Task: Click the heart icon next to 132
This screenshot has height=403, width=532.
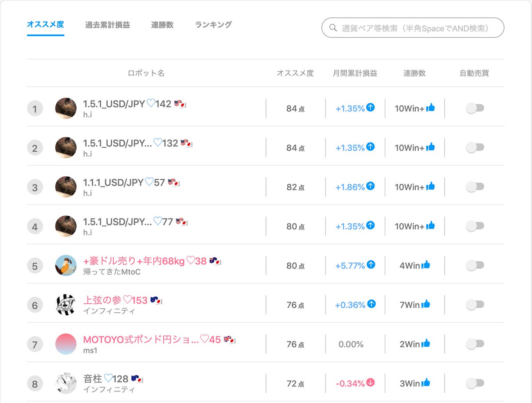Action: pyautogui.click(x=158, y=143)
